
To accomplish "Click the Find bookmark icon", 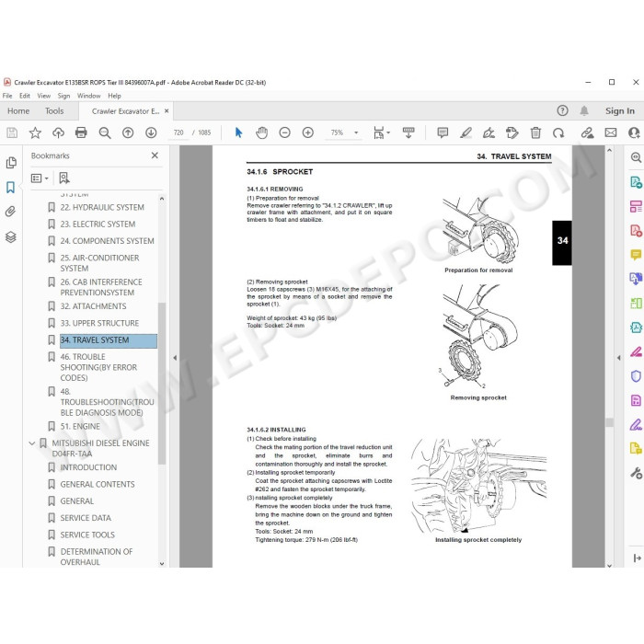I will 64,178.
